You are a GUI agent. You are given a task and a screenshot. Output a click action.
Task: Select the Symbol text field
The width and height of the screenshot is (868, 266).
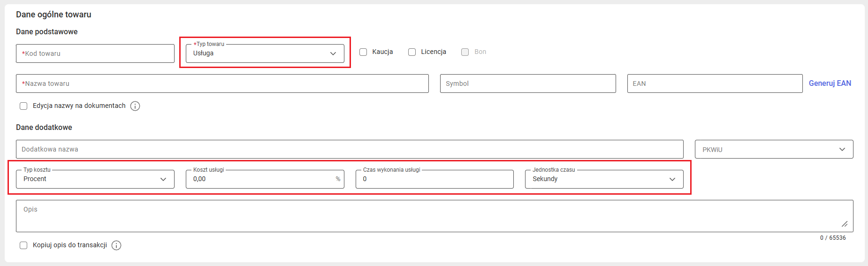click(527, 84)
